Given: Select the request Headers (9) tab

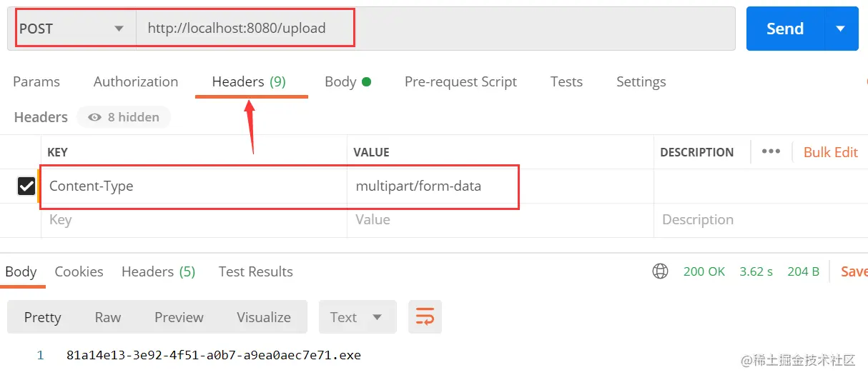Looking at the screenshot, I should click(250, 81).
